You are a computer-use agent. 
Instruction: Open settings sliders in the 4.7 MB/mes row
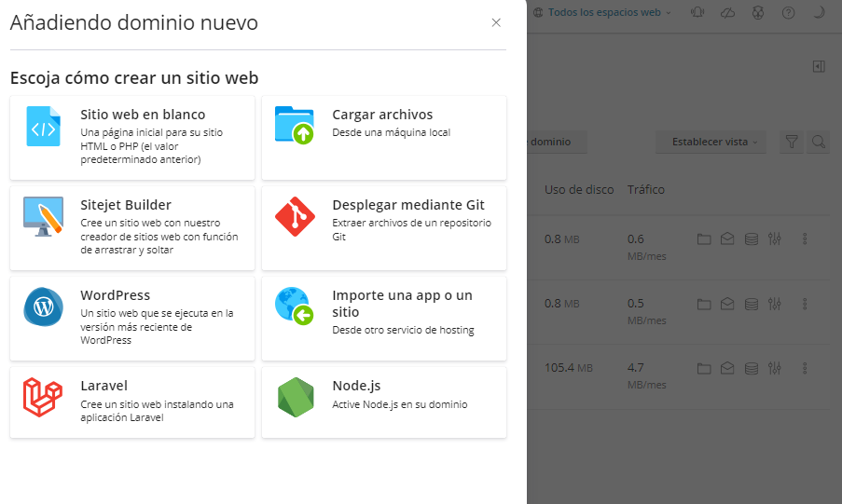point(774,368)
